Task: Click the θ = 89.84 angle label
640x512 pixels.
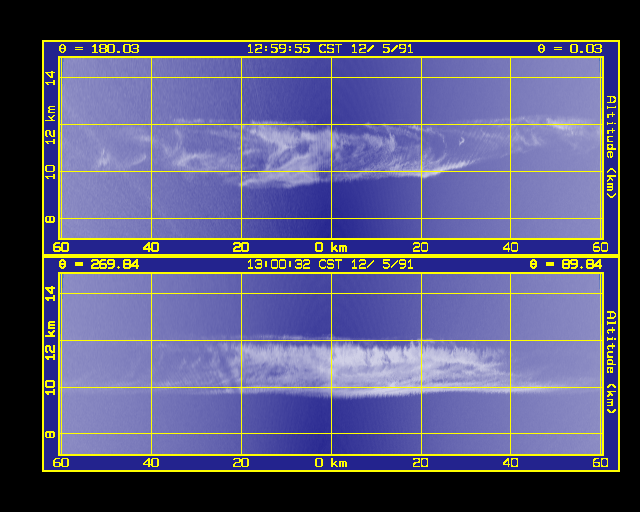Action: click(566, 265)
